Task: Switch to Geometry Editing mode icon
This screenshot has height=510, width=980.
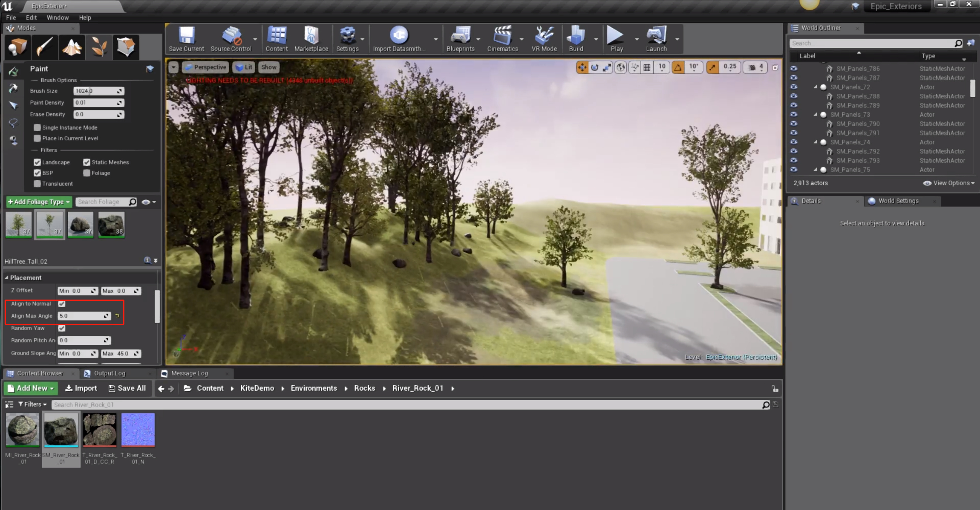Action: point(126,47)
